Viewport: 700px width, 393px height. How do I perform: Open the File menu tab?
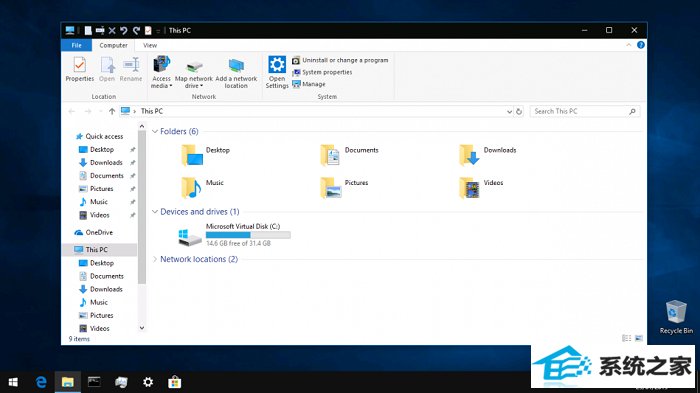[x=77, y=45]
